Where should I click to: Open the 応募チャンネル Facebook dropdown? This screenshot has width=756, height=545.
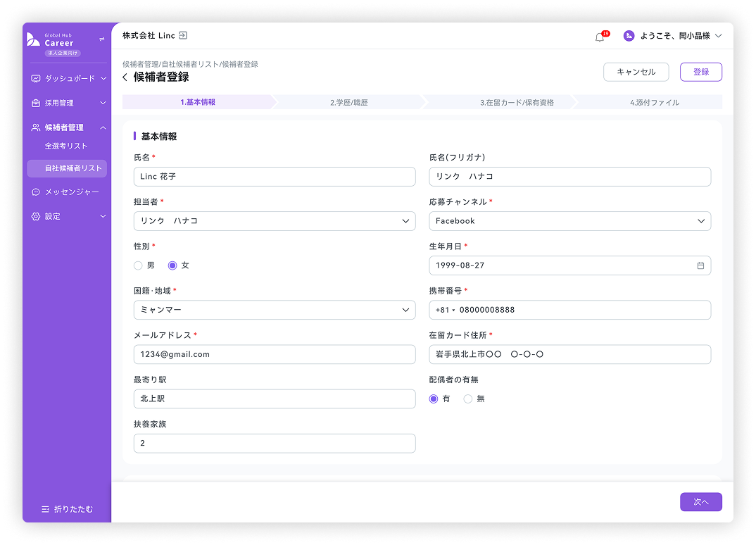click(x=570, y=221)
